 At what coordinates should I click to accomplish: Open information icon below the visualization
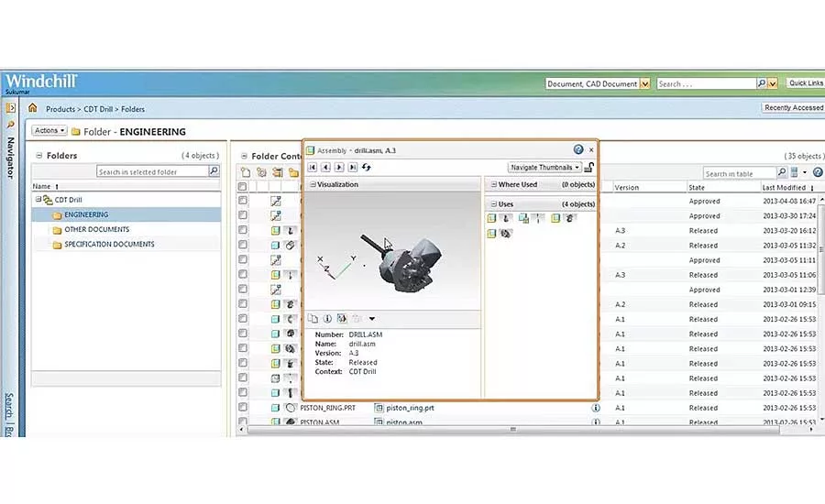point(327,318)
